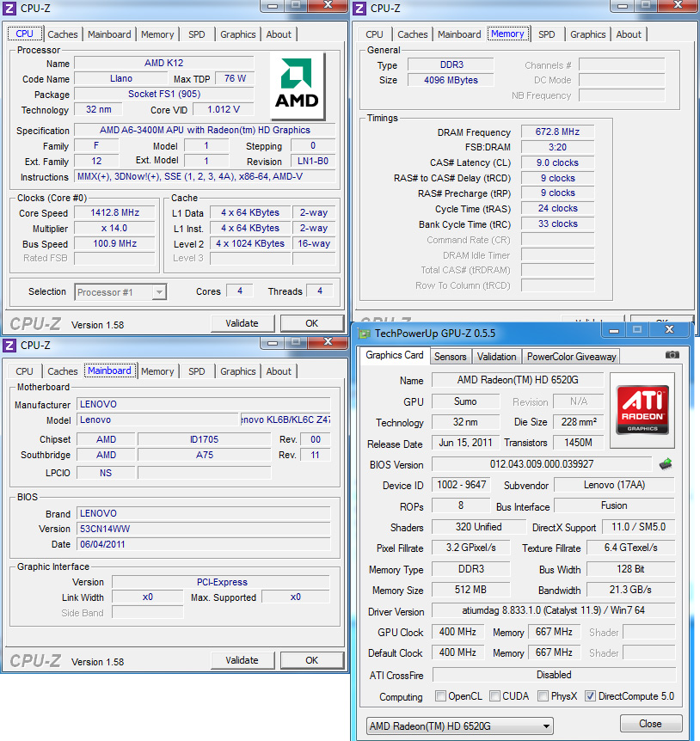The image size is (700, 741).
Task: Click Graphic Interface version PCI-Express text
Action: pos(221,582)
